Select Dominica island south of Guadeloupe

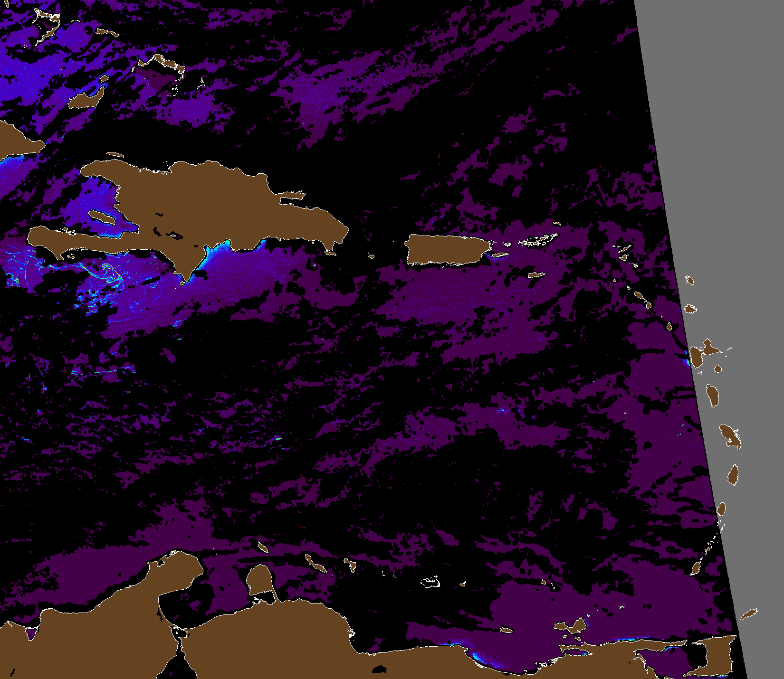coord(713,395)
